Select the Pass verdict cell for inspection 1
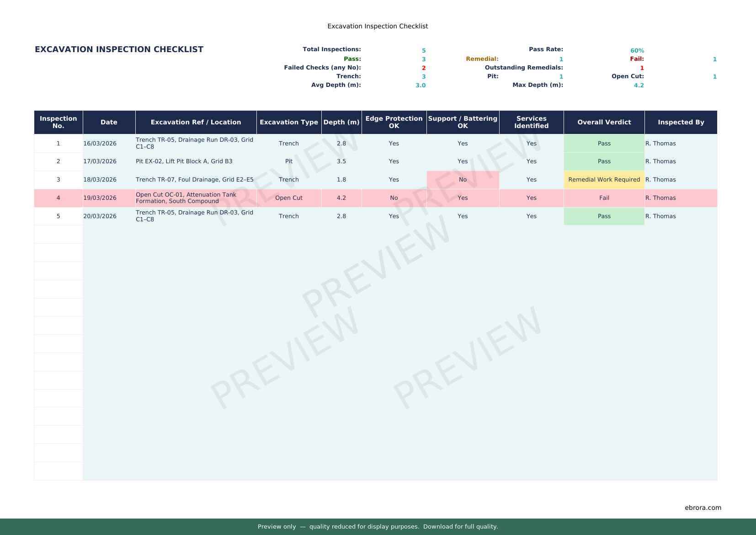756x535 pixels. click(x=604, y=143)
